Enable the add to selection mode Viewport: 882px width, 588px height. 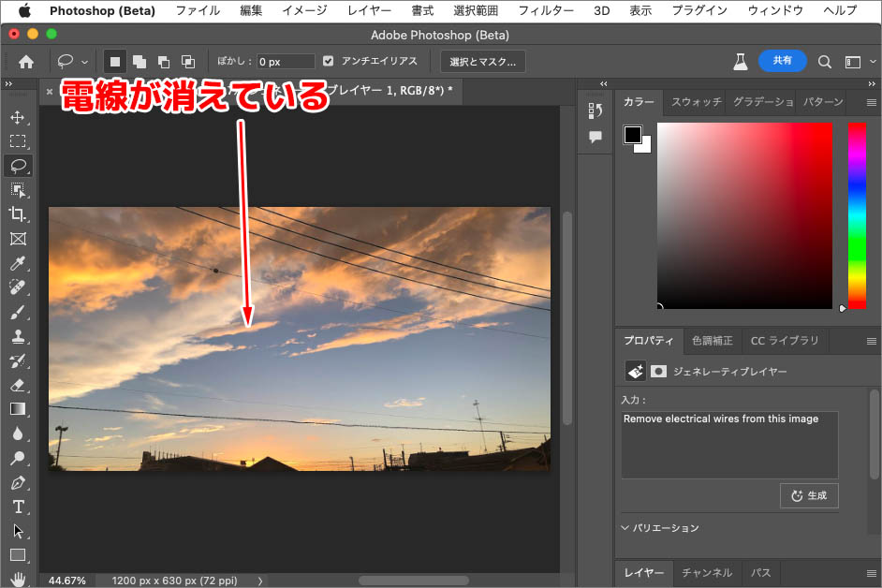[140, 62]
